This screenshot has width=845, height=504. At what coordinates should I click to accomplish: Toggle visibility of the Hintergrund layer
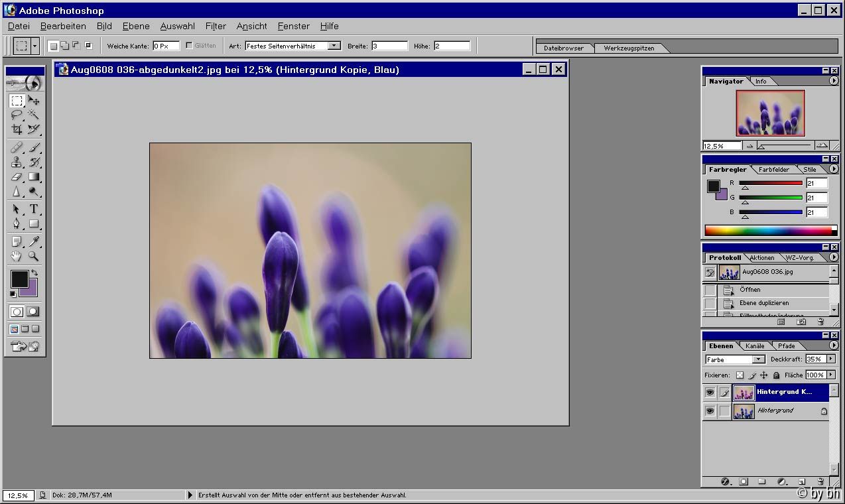click(x=710, y=411)
